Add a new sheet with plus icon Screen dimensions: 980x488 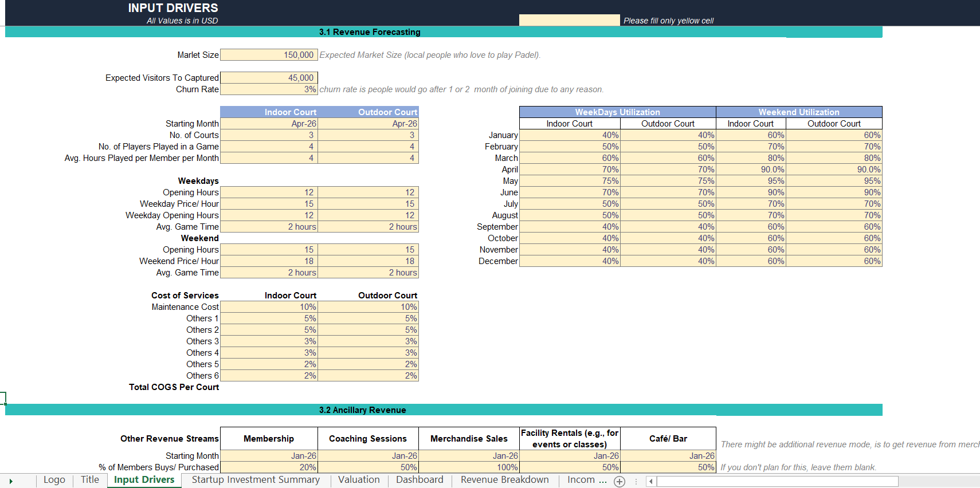620,482
